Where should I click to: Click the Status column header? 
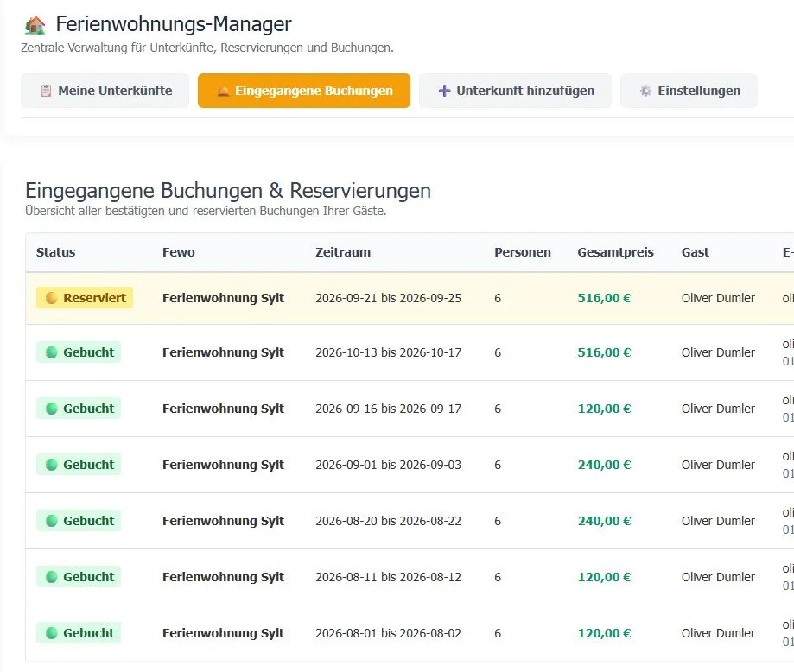[x=55, y=252]
